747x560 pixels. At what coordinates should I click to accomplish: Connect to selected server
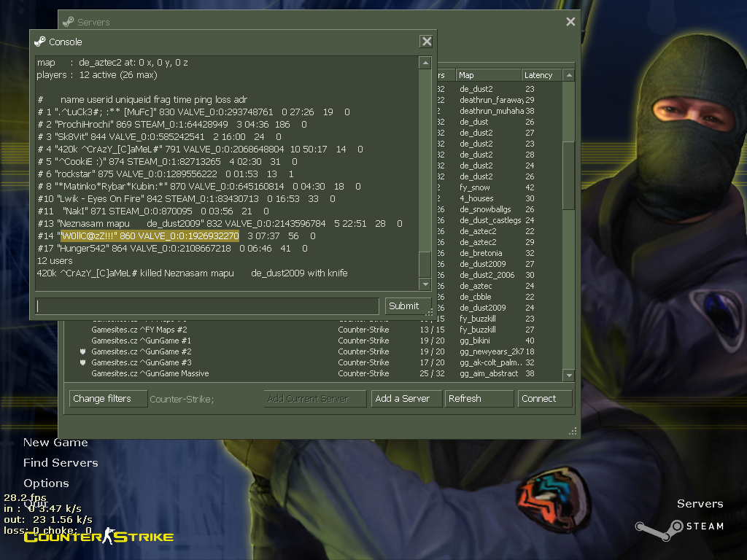pos(544,399)
